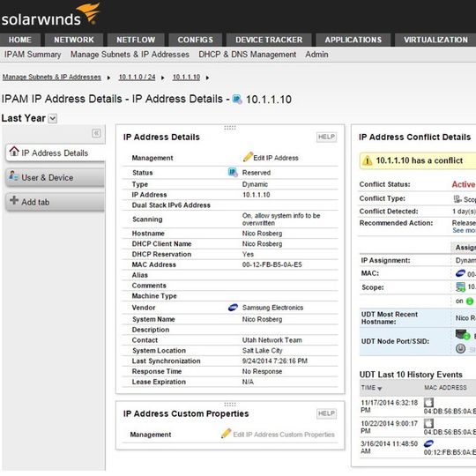This screenshot has height=476, width=476.
Task: Open DHCP & DNS Management submenu
Action: pos(248,55)
